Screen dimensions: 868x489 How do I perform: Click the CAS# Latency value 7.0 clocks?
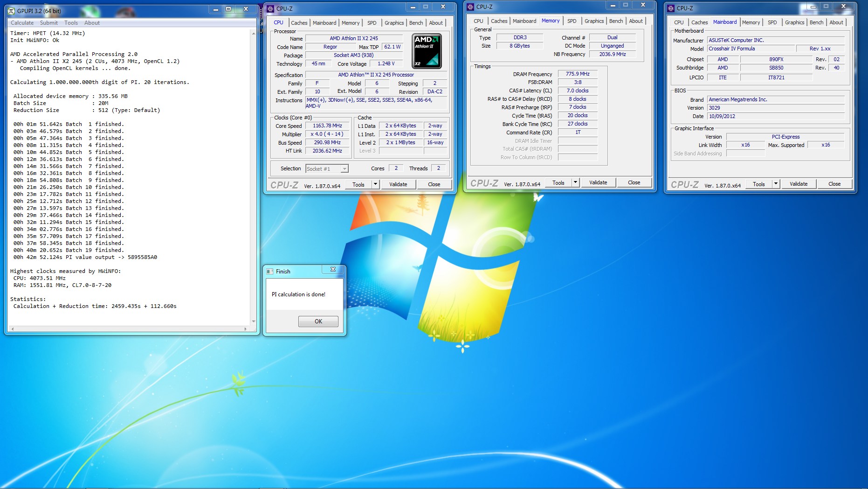coord(578,91)
